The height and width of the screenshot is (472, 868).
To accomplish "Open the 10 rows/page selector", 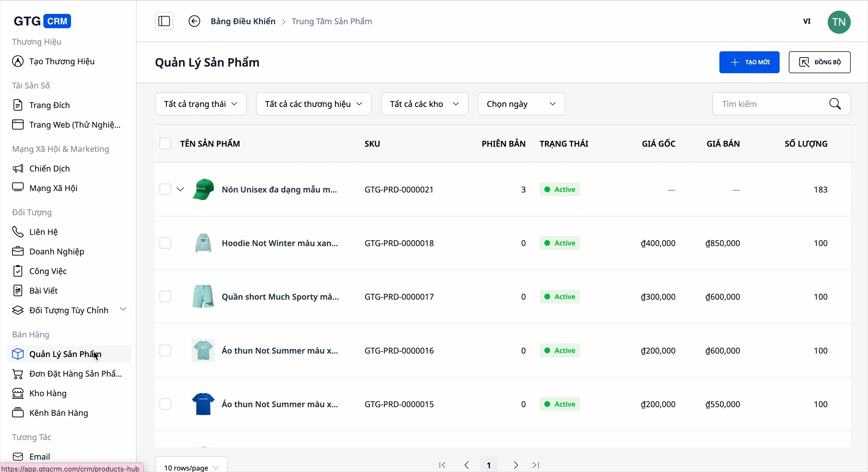I will [x=191, y=467].
